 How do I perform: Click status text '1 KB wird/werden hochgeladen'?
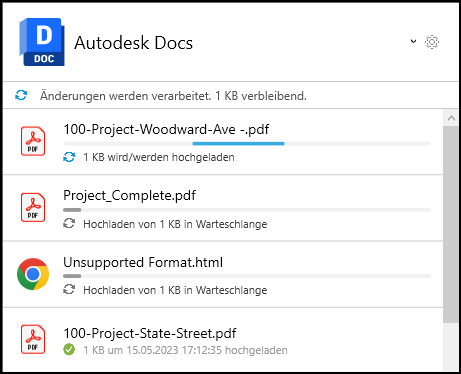click(x=159, y=157)
